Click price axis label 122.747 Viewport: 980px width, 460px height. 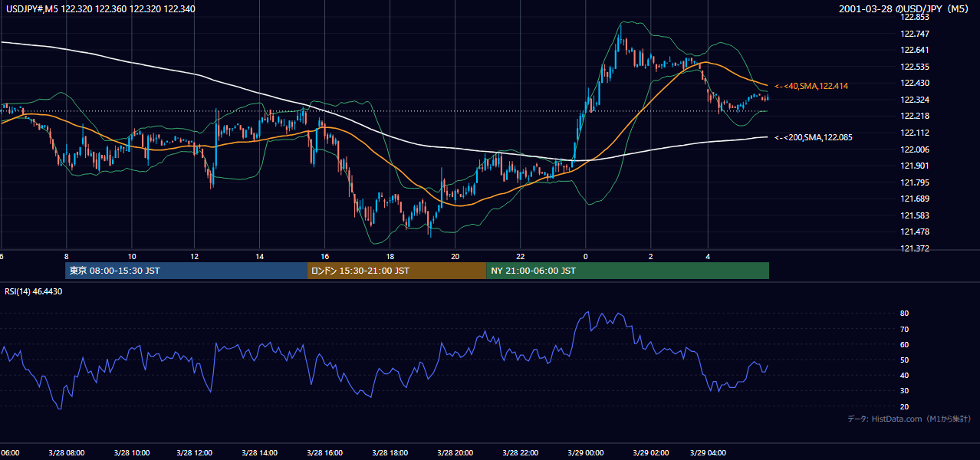[x=916, y=34]
